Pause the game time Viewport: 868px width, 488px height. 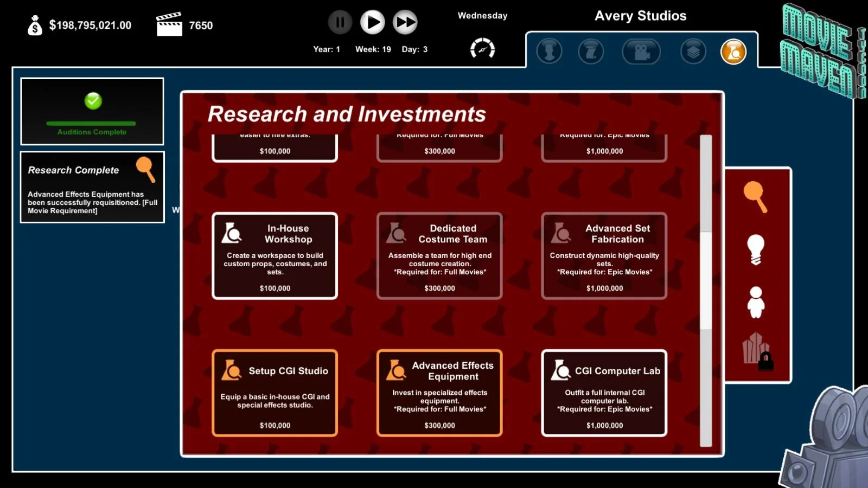(340, 22)
